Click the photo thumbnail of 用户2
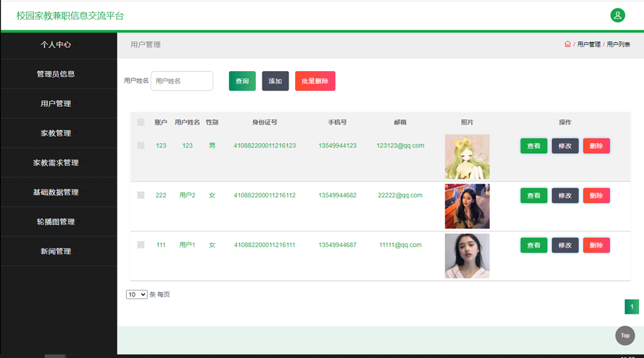 pos(467,206)
